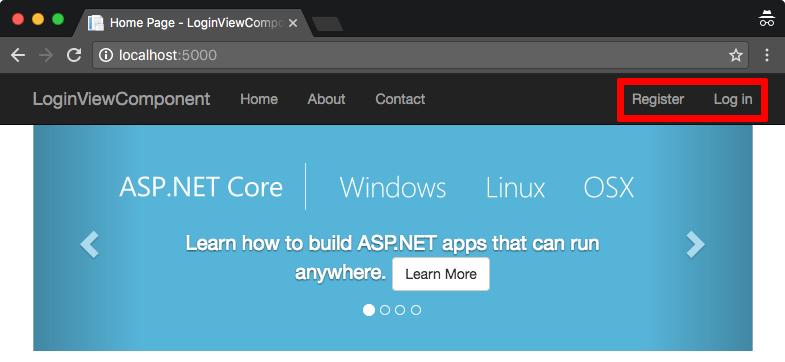Image resolution: width=785 pixels, height=362 pixels.
Task: Open the LoginViewComponent brand link
Action: click(x=121, y=99)
